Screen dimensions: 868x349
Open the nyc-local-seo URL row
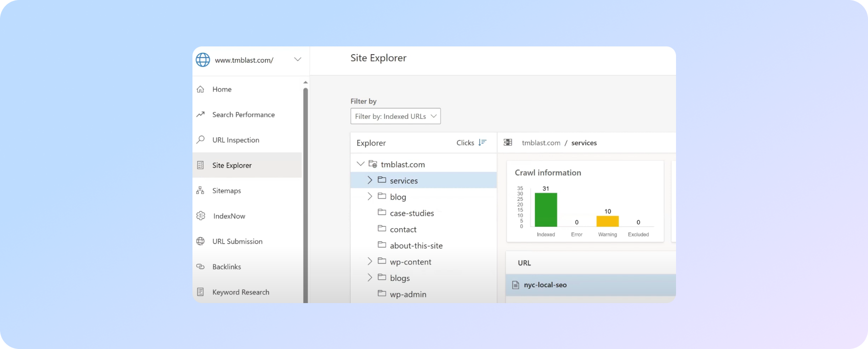click(591, 285)
